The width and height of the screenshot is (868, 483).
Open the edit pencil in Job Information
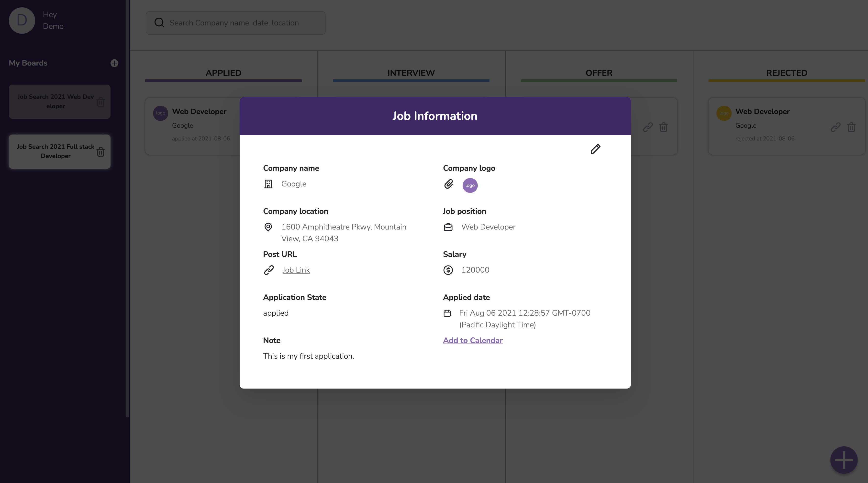[x=595, y=149]
